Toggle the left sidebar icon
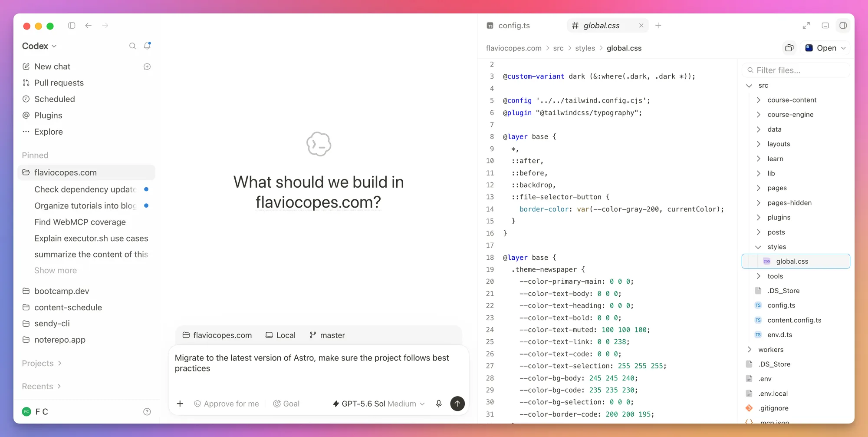The image size is (868, 437). coord(72,26)
